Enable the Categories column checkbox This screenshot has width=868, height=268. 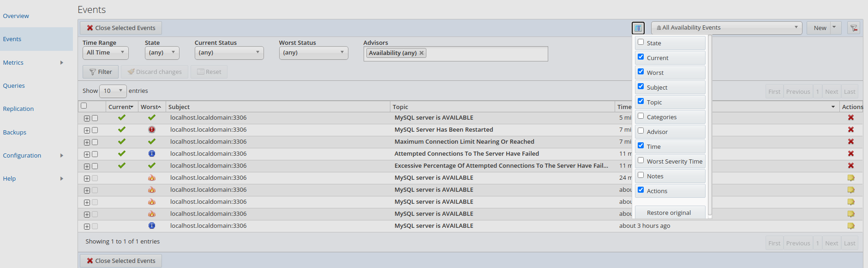(x=641, y=116)
